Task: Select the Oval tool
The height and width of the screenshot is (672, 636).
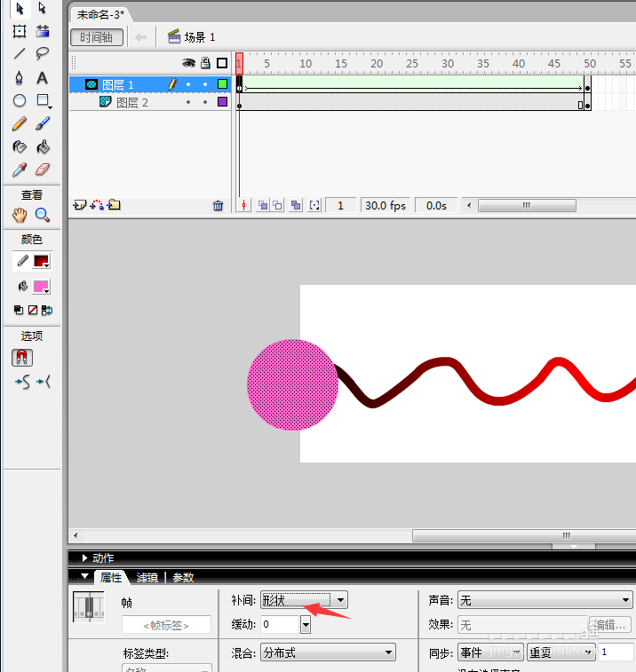Action: pos(20,100)
